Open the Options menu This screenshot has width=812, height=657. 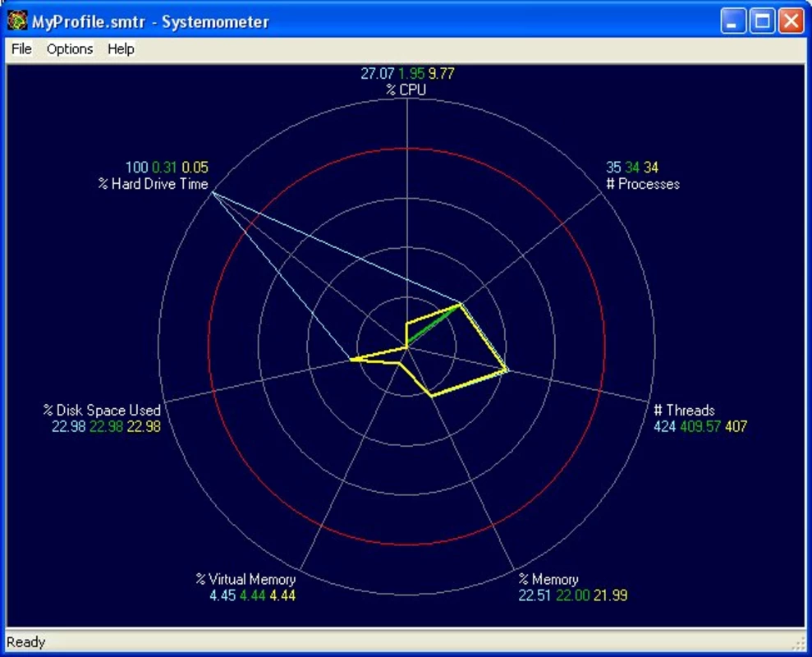point(70,49)
